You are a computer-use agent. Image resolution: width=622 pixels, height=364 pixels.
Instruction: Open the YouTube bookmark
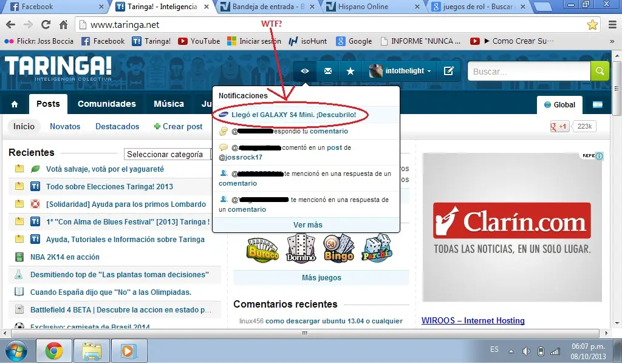199,41
